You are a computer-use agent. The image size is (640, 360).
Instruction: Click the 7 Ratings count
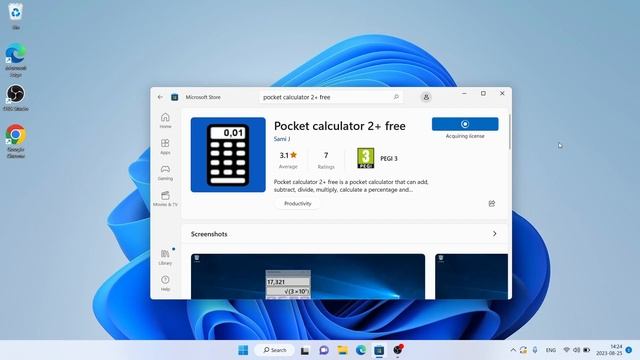pos(326,160)
